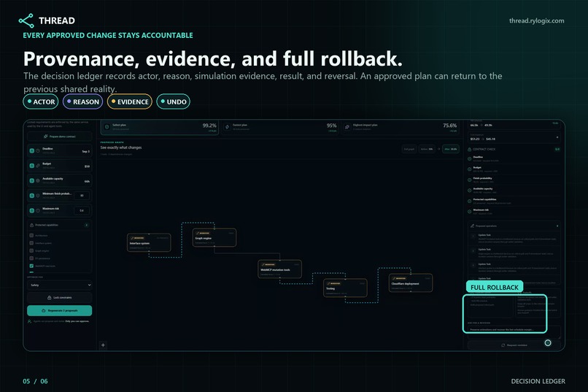This screenshot has width=588, height=392.
Task: Click the check icon beside Finish probability
Action: (x=470, y=180)
